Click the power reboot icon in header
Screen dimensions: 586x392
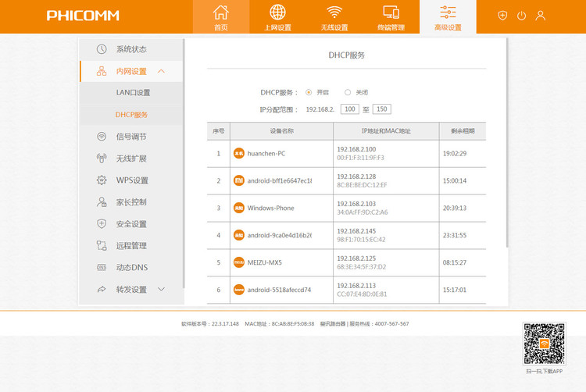[x=521, y=16]
